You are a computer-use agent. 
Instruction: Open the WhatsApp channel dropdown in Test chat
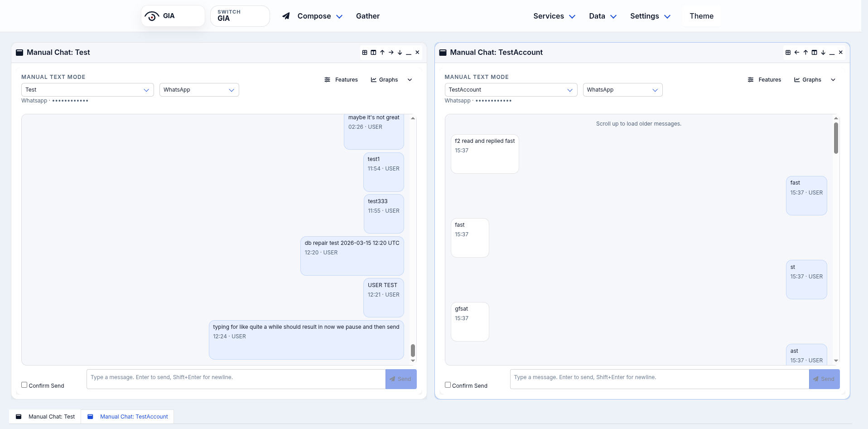198,89
